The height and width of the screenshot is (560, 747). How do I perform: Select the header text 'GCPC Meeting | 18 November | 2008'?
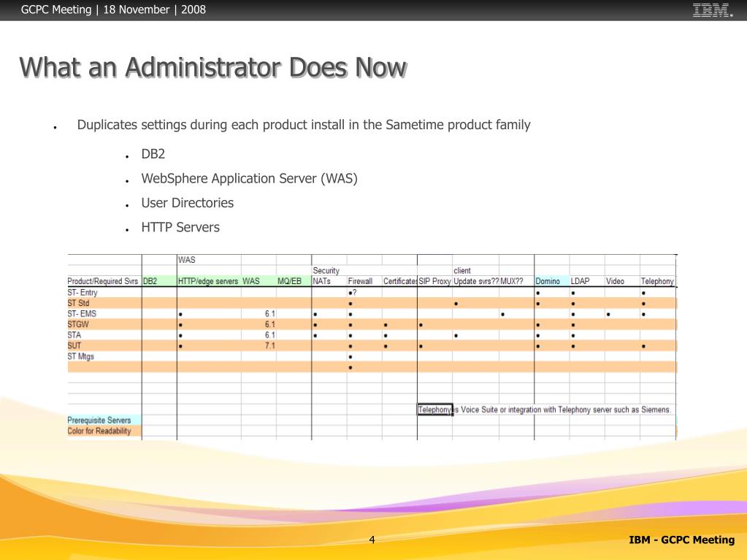113,9
